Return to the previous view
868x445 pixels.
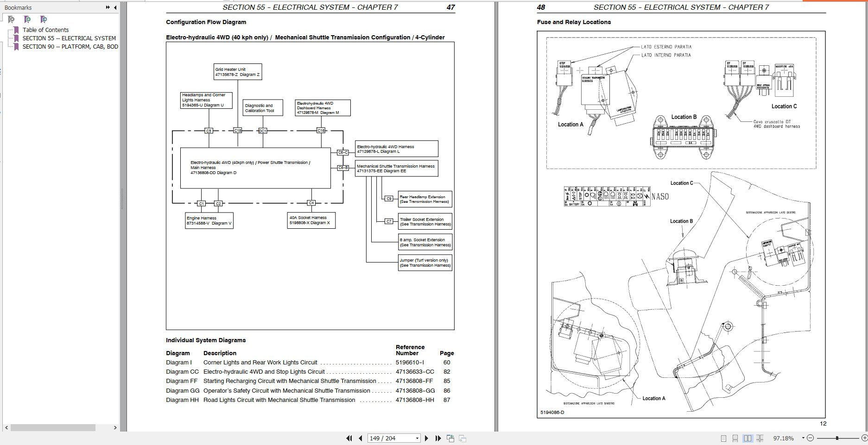tap(450, 438)
